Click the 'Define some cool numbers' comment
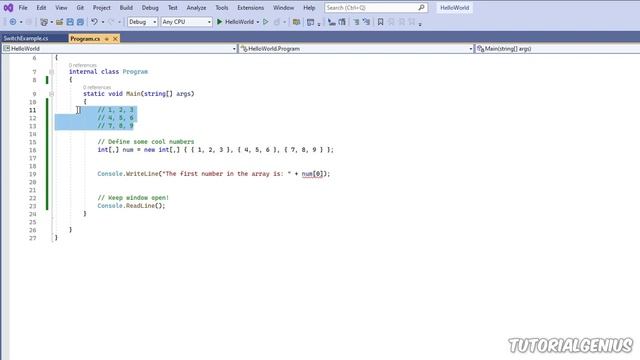 (x=146, y=142)
